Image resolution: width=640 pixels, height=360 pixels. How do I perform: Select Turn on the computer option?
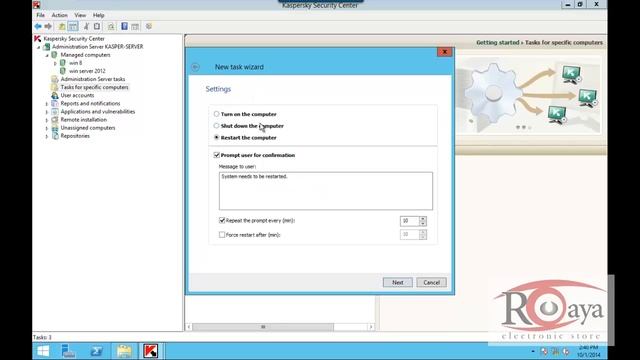coord(216,114)
